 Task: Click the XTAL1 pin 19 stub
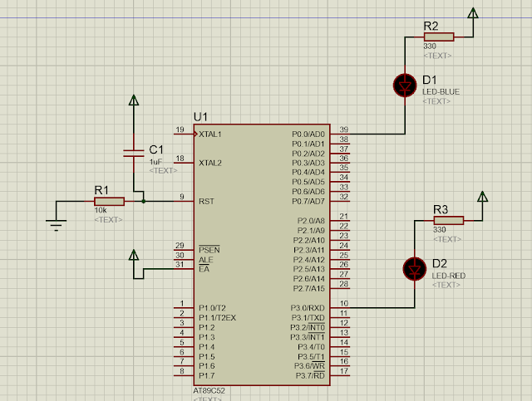(x=184, y=134)
